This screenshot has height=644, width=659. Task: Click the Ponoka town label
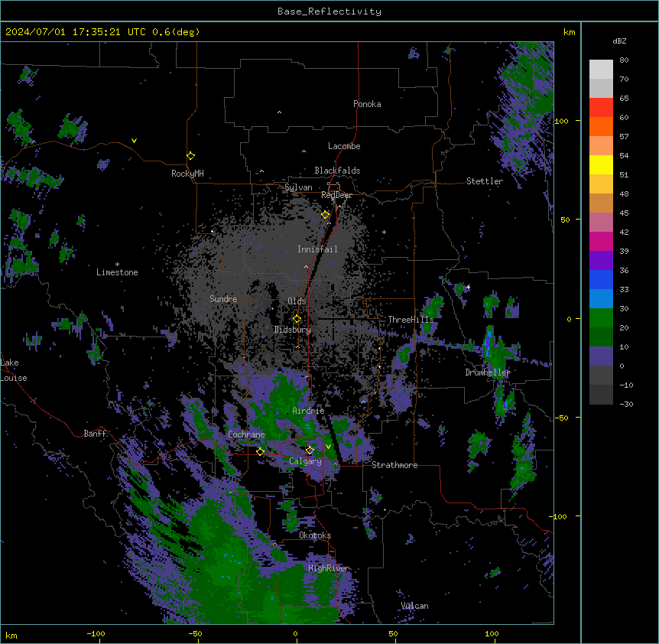tap(367, 104)
